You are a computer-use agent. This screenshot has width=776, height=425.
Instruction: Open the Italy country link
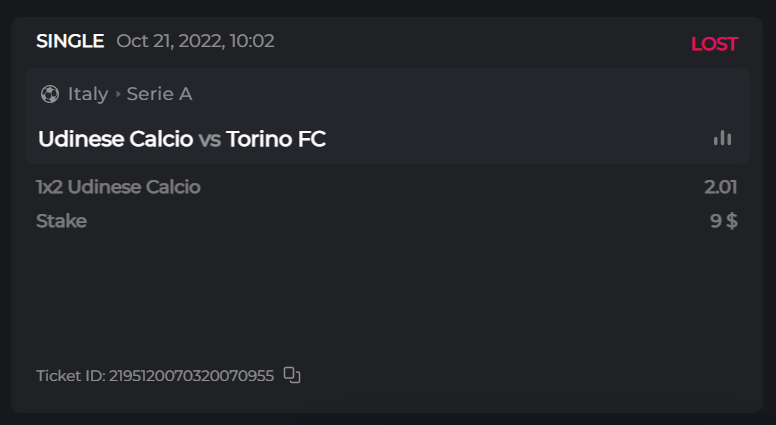[x=88, y=94]
